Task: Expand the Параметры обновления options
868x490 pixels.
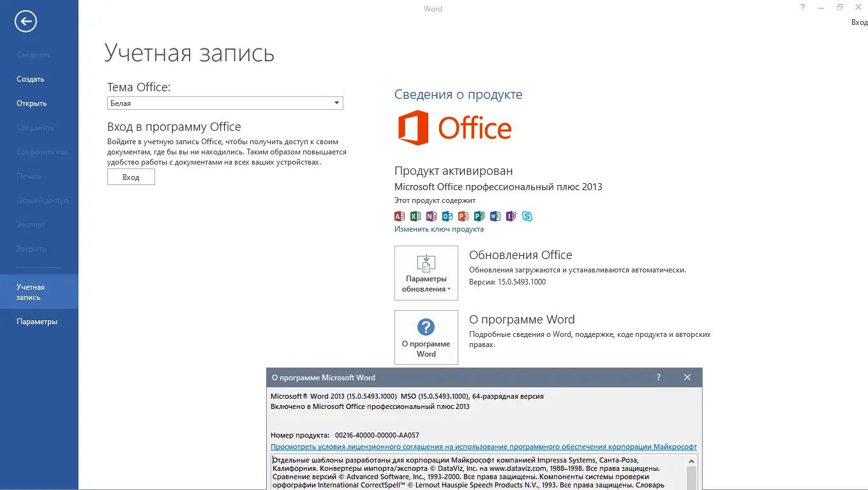Action: (x=426, y=273)
